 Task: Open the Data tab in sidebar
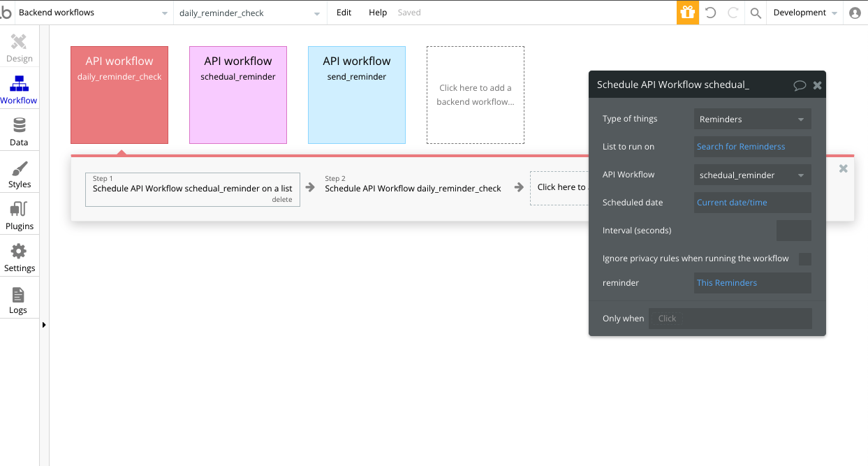tap(19, 131)
